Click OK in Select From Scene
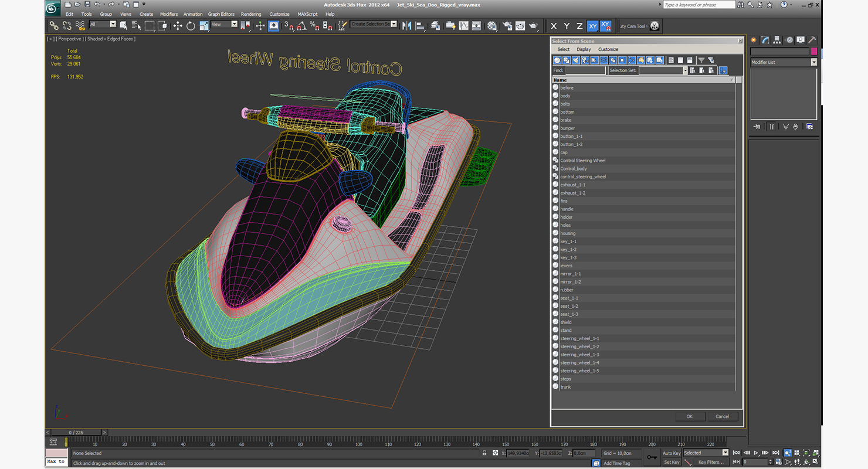The image size is (868, 469). 690,417
